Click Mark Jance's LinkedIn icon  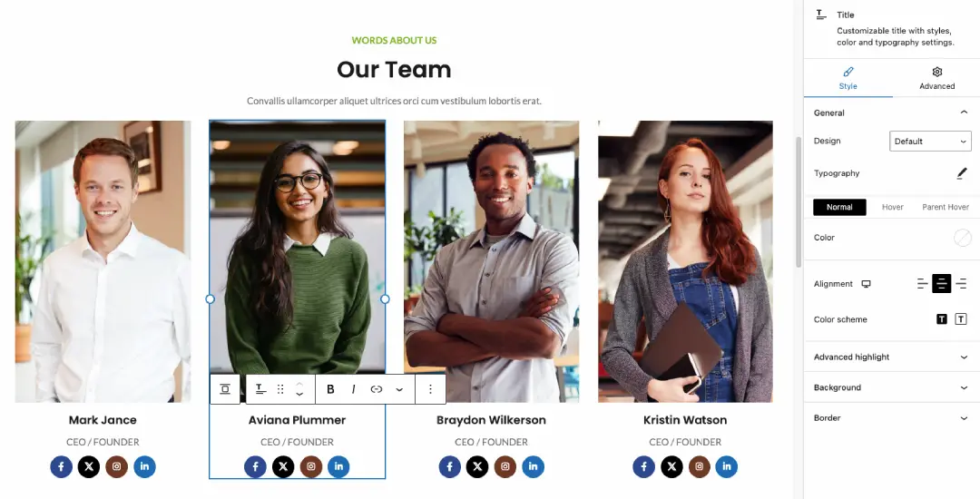(144, 466)
